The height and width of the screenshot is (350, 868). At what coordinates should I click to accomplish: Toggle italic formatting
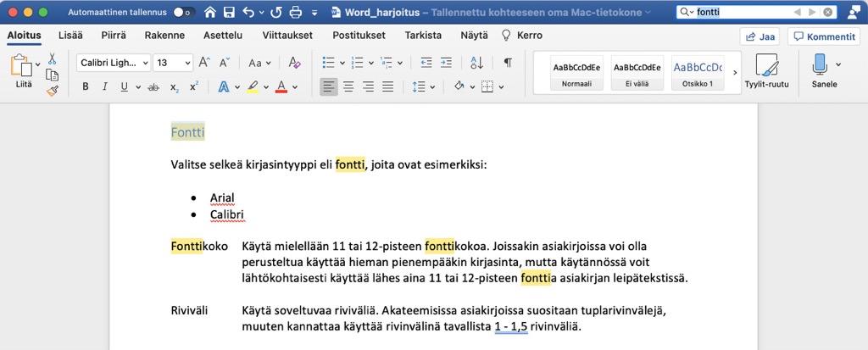104,87
